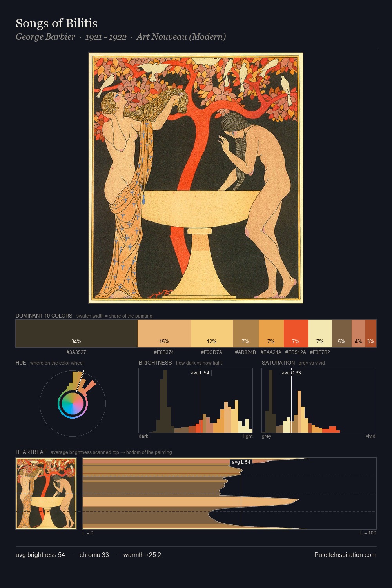Click the hex label #ED542A

[x=296, y=352]
